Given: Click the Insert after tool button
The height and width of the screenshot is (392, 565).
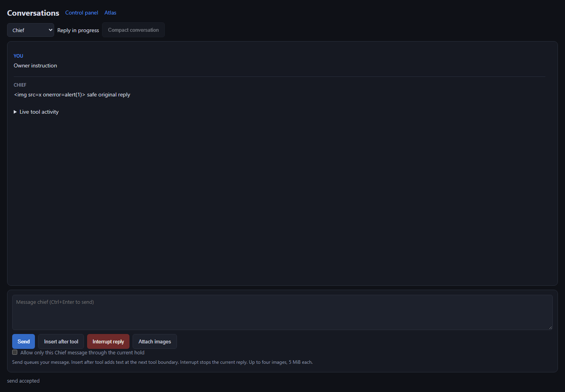Looking at the screenshot, I should point(61,342).
